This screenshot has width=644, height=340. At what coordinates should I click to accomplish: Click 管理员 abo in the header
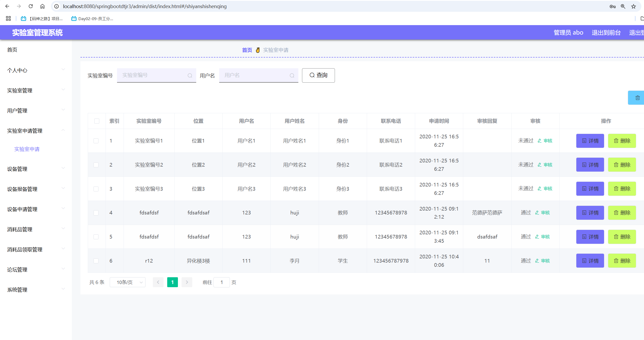coord(568,32)
